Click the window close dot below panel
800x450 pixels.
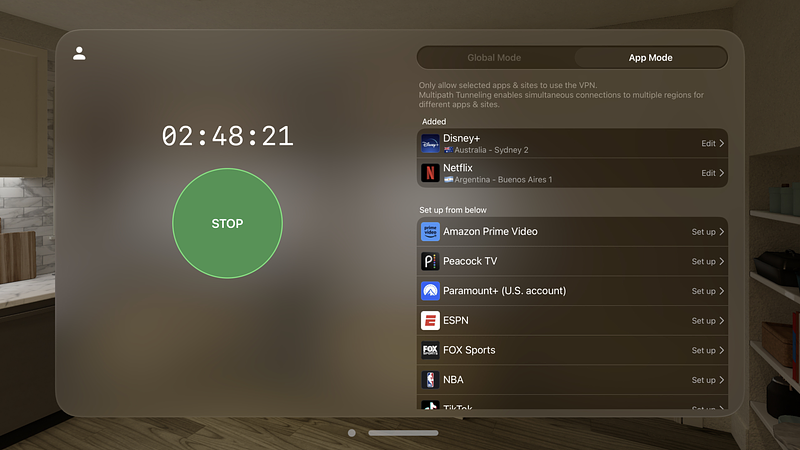352,433
